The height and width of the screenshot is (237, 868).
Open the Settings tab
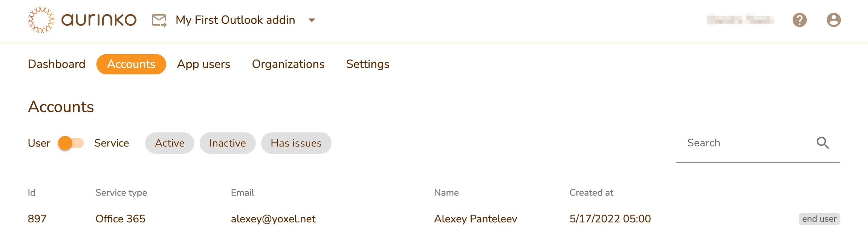click(x=368, y=64)
